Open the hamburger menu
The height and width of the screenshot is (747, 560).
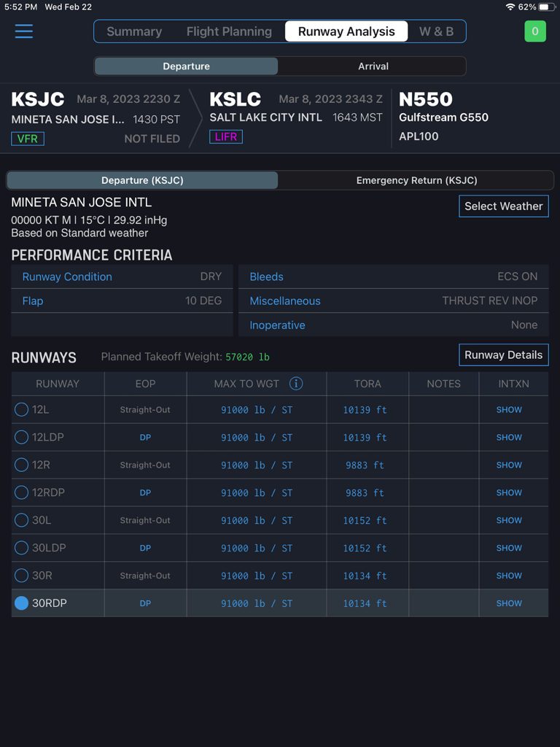click(x=24, y=31)
